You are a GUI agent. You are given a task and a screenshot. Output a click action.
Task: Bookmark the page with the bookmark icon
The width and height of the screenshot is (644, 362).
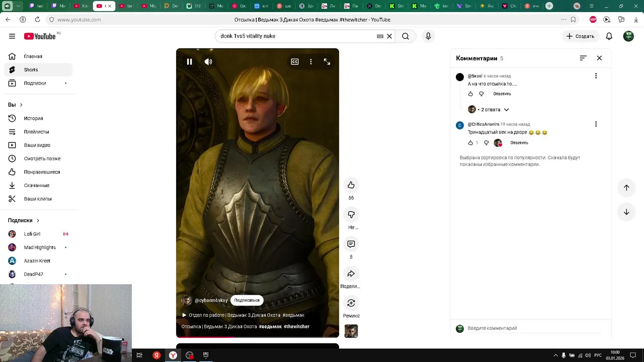573,20
